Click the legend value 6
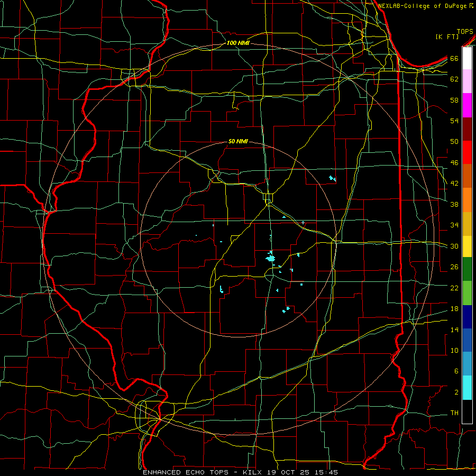This screenshot has height=476, width=476. point(456,371)
